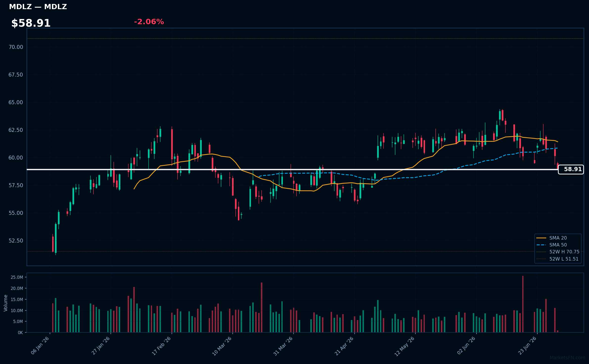Click the Volume axis title
589x364 pixels.
click(x=5, y=303)
